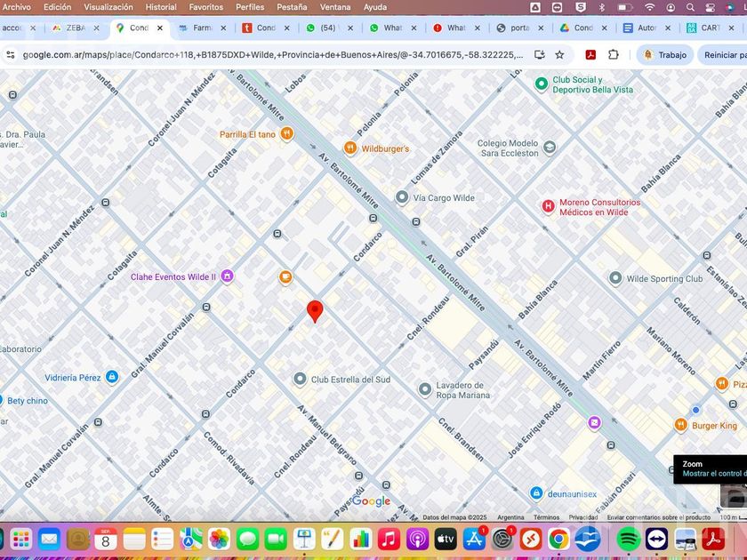Click Moreno Consultorios Médicos marker icon

[x=548, y=207]
